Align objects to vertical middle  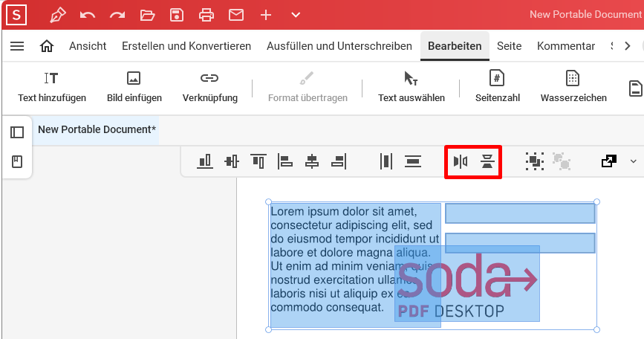[x=232, y=161]
